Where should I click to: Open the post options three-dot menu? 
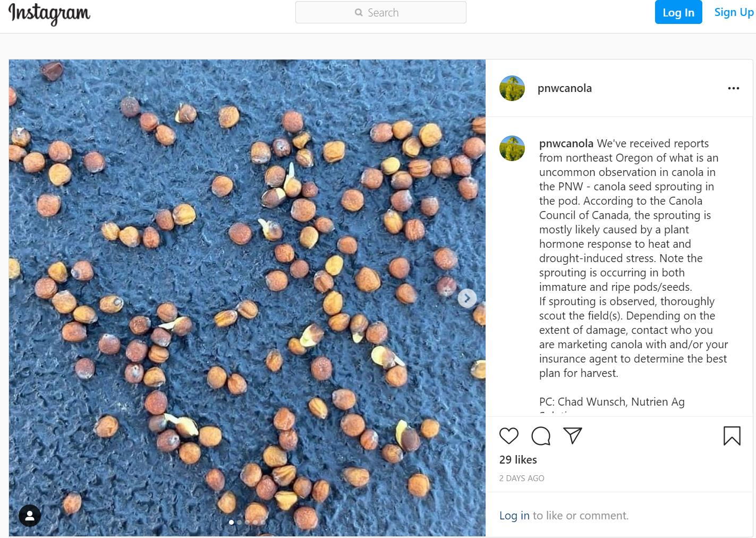(x=734, y=88)
